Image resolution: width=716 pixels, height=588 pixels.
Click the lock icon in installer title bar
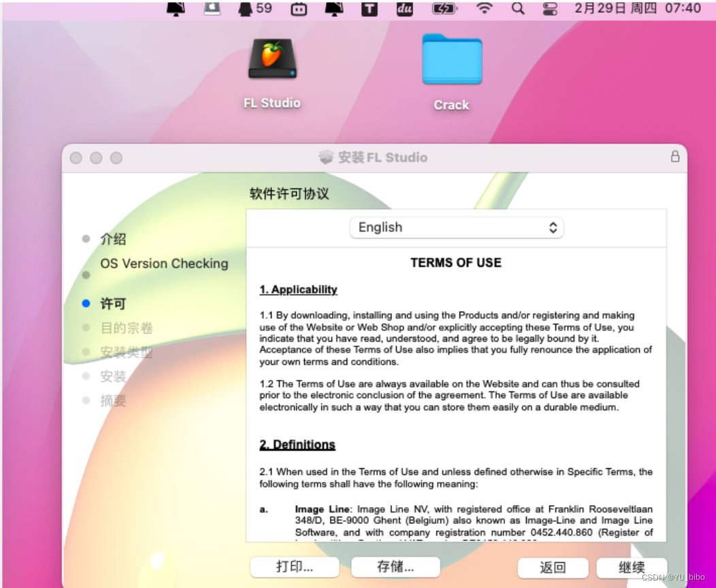click(x=675, y=157)
